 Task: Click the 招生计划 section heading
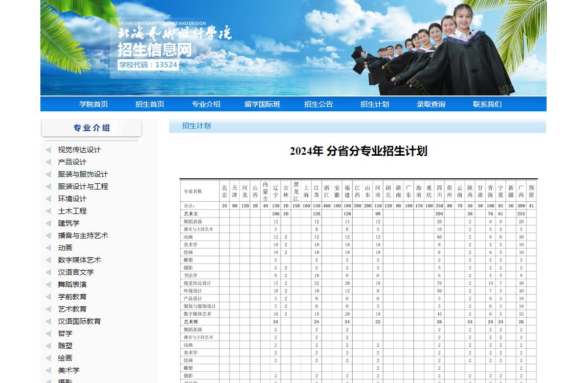(196, 126)
